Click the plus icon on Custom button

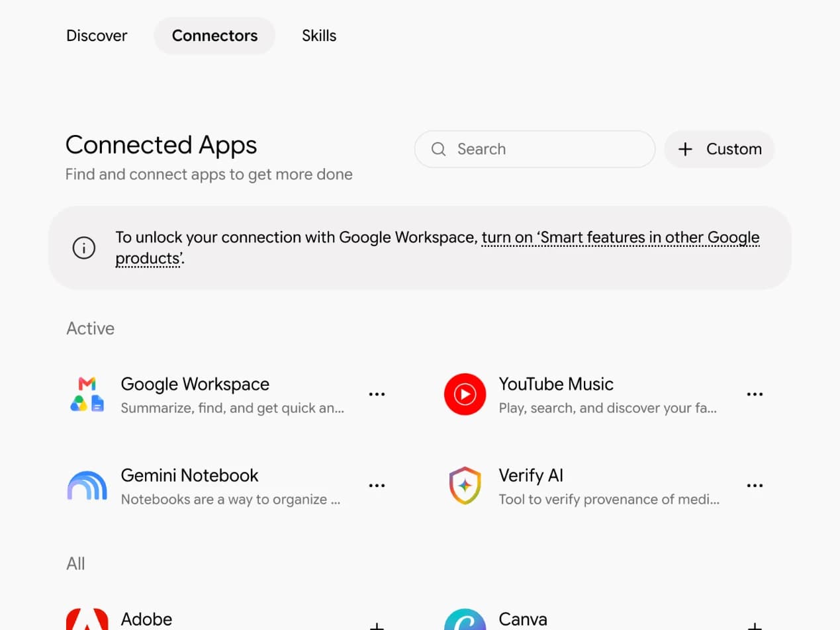[685, 149]
